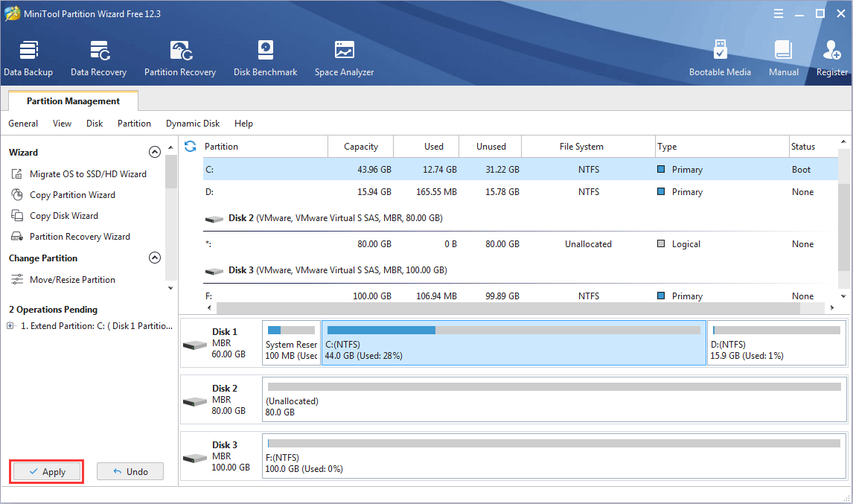Click the Disk 2 header row icon
Viewport: 853px width, 504px height.
click(x=214, y=219)
